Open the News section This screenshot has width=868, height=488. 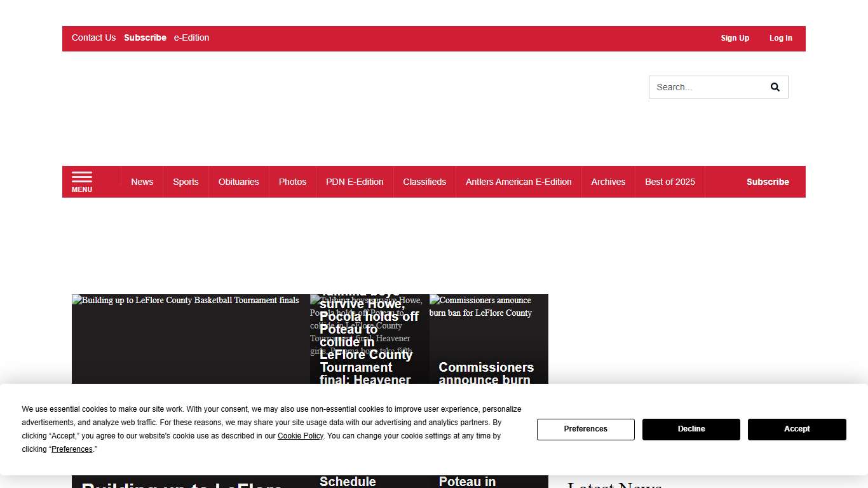click(142, 182)
